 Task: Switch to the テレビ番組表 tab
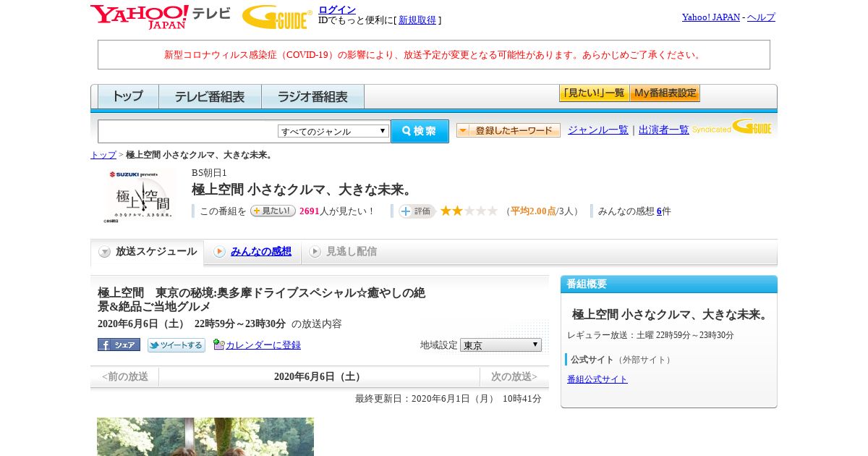coord(210,96)
